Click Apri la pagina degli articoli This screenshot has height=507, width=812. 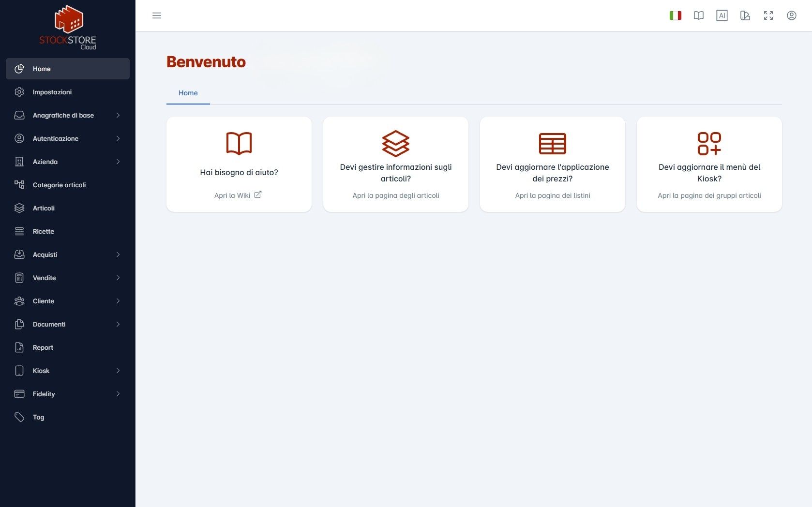pos(396,195)
